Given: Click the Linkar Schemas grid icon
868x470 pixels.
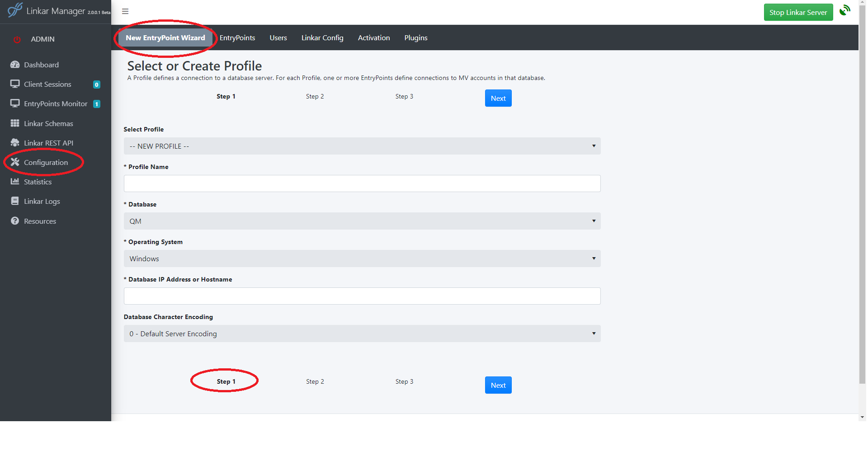Looking at the screenshot, I should 15,123.
